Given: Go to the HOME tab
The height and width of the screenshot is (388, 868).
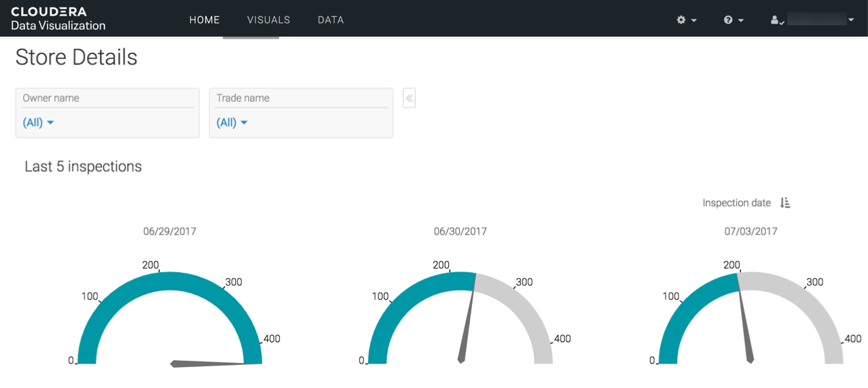Looking at the screenshot, I should [x=204, y=20].
